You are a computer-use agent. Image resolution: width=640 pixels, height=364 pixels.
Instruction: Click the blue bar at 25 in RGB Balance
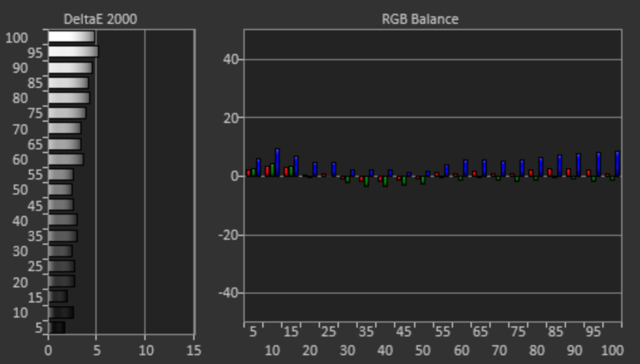(x=334, y=169)
